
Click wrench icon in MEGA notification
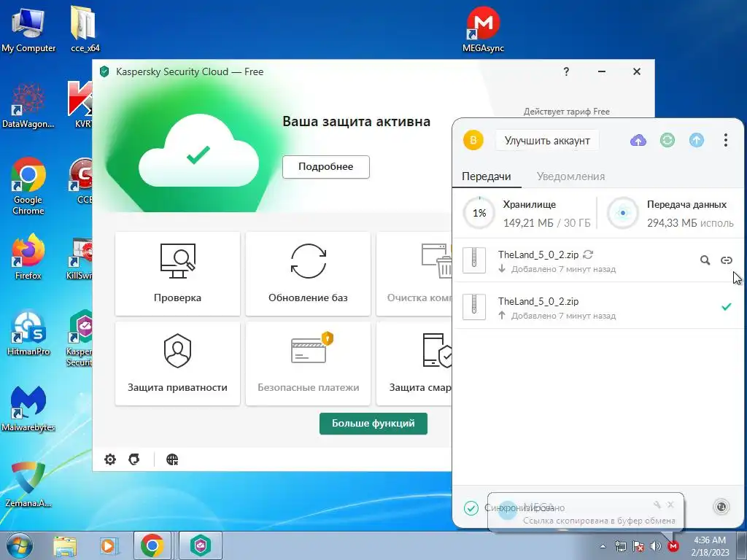pyautogui.click(x=657, y=505)
